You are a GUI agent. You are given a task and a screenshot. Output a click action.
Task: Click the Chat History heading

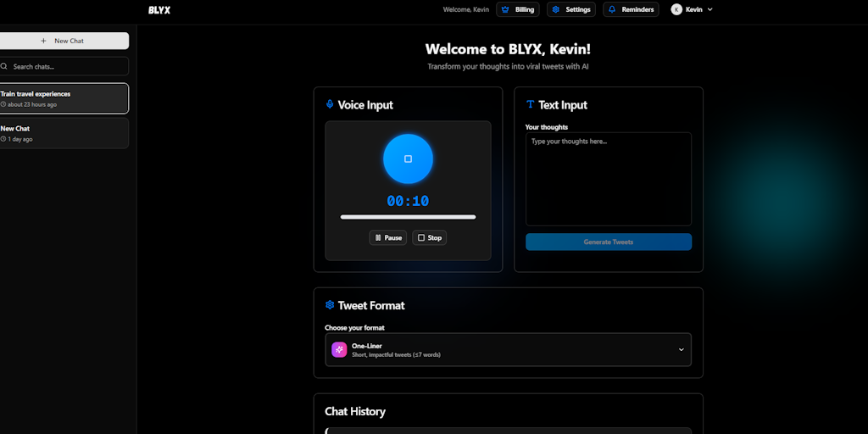355,411
